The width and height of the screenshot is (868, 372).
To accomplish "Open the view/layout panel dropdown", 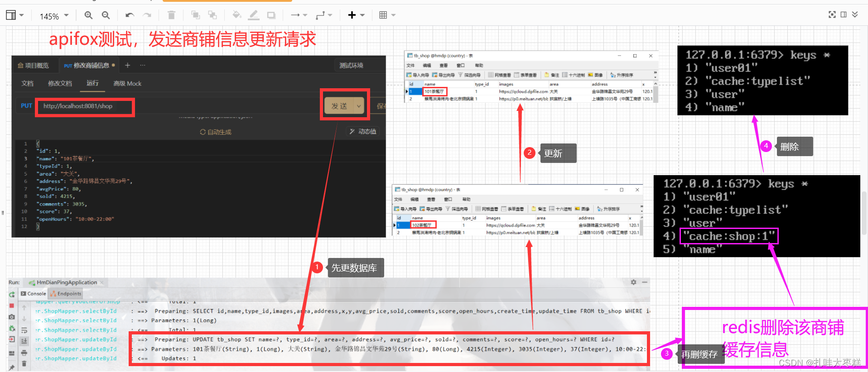I will click(x=15, y=15).
